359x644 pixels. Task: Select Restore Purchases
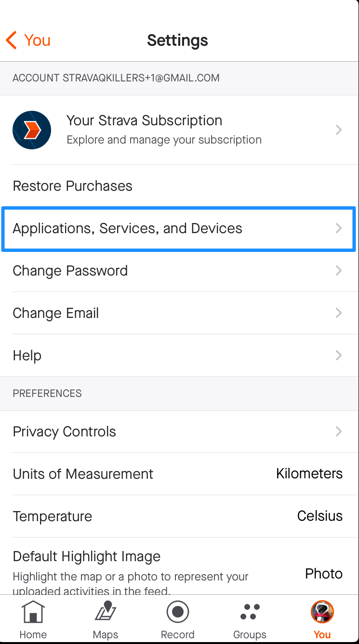(x=72, y=186)
